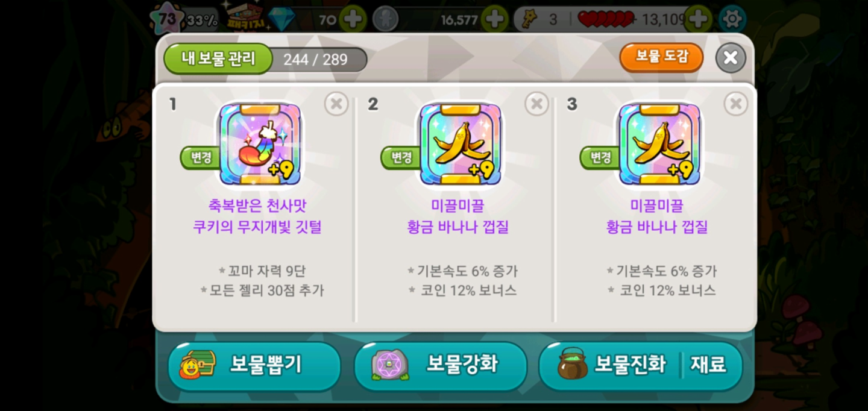This screenshot has height=411, width=868.
Task: Click 변경 to change the slot 1 treasure
Action: pos(201,158)
